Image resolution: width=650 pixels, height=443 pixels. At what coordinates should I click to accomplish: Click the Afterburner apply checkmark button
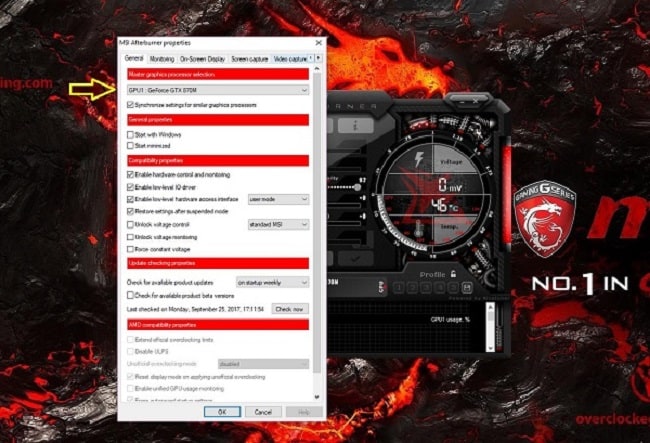coord(355,259)
